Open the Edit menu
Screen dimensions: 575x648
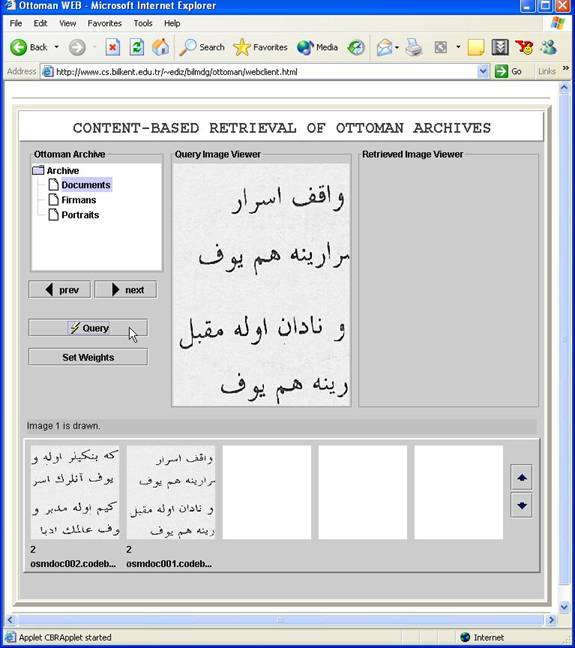coord(40,23)
